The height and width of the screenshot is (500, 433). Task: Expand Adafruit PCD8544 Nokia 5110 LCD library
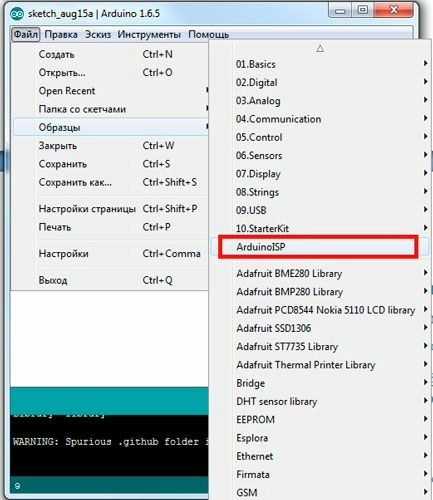[x=320, y=310]
